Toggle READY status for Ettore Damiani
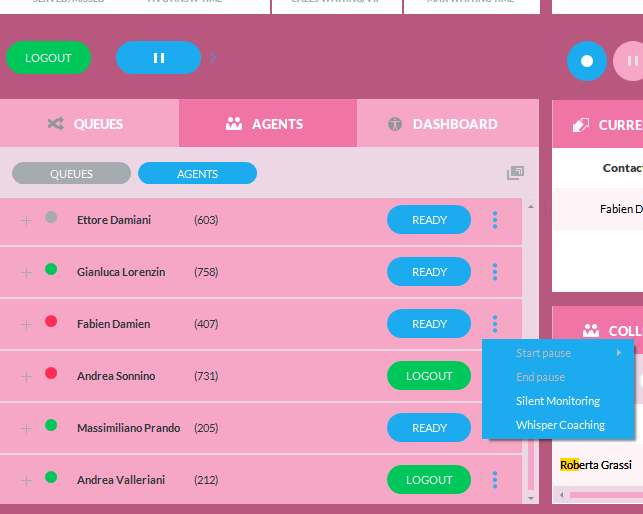 tap(429, 220)
